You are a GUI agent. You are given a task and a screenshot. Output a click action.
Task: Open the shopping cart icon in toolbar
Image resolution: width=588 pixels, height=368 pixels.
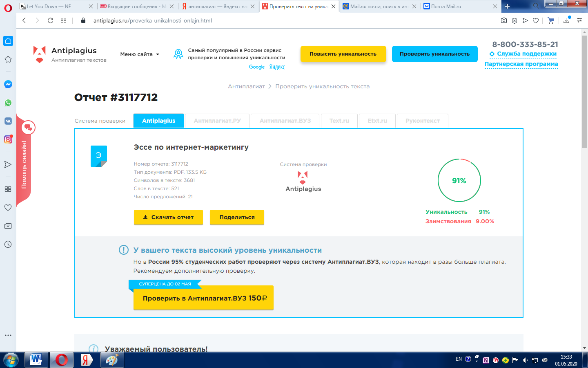pos(551,20)
